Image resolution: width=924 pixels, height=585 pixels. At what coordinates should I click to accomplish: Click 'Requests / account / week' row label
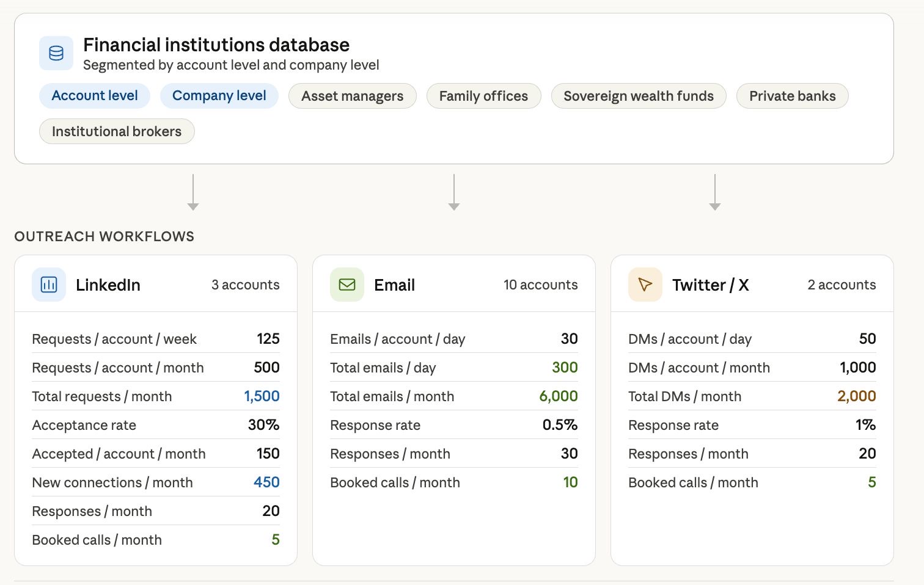(x=114, y=339)
